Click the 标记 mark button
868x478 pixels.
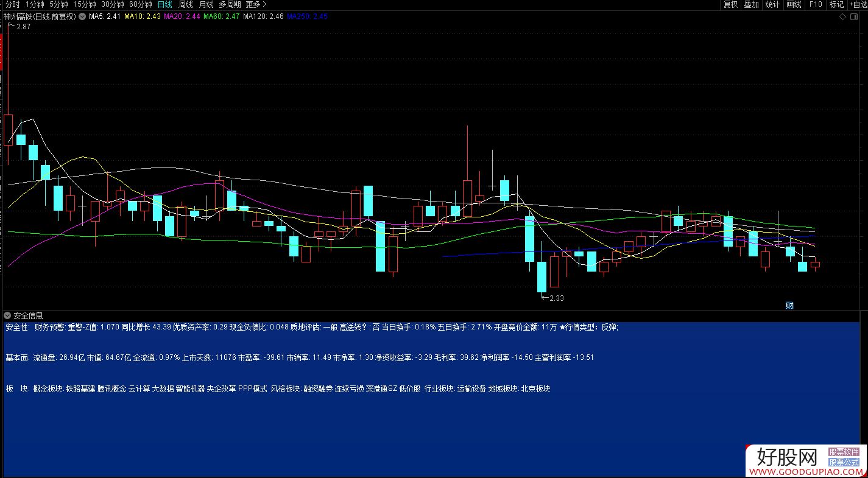click(836, 4)
